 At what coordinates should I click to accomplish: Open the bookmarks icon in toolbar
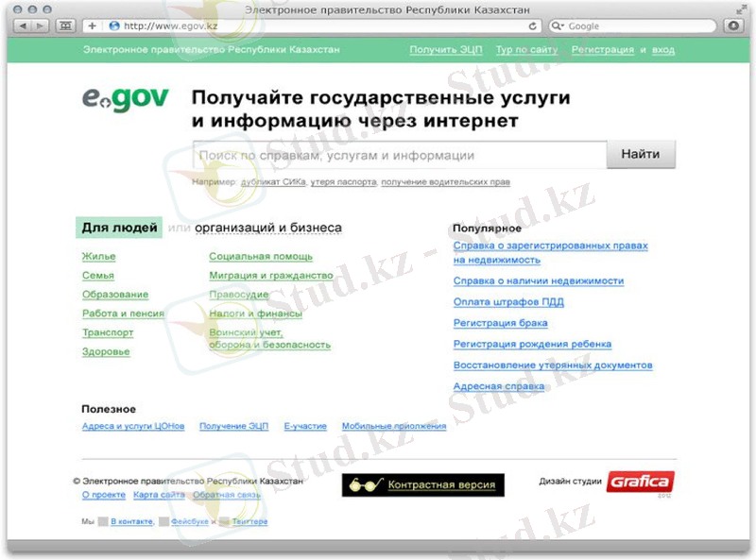point(65,26)
